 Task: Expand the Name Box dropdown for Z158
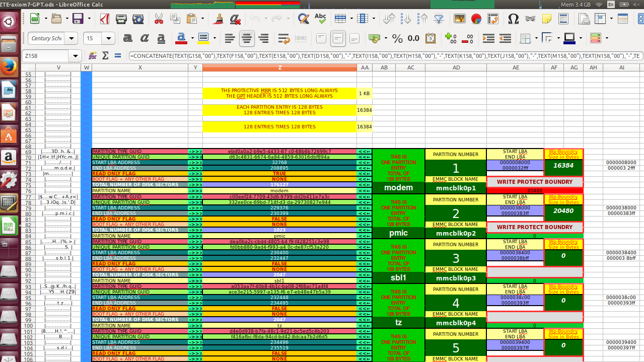pyautogui.click(x=76, y=56)
